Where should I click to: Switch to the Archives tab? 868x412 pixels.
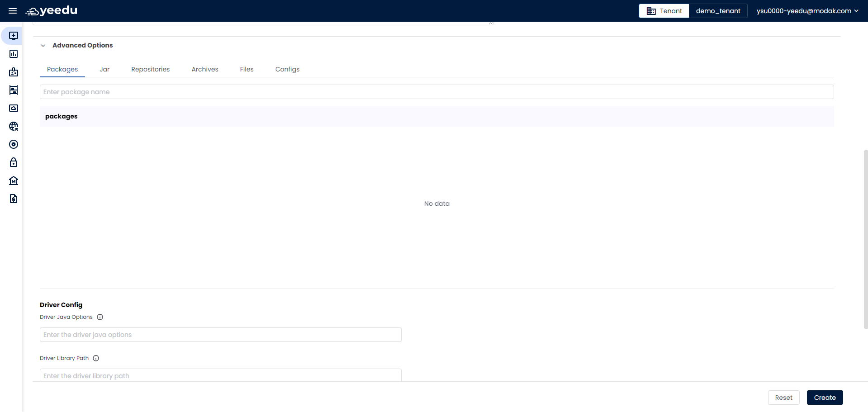(205, 69)
